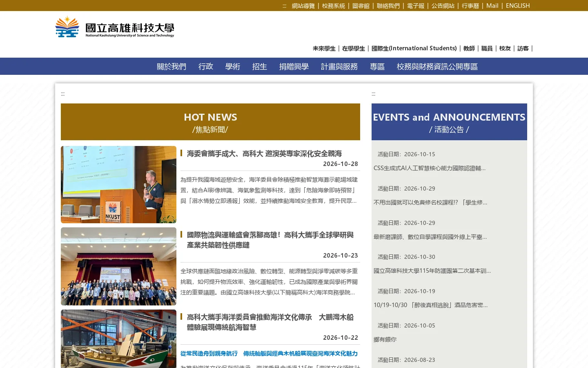Open 關於我們 menu
This screenshot has height=368, width=588.
coord(171,66)
